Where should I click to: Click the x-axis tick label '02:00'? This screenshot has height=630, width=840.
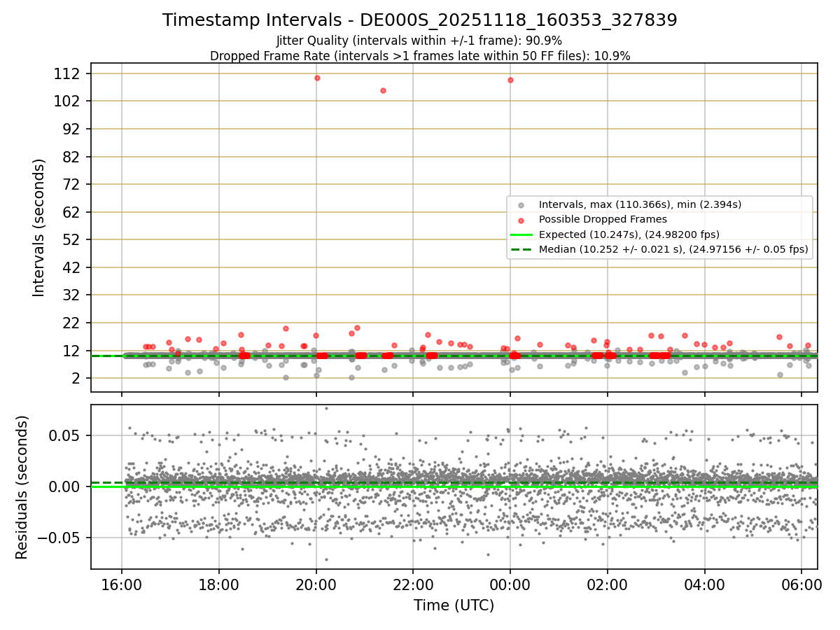(x=607, y=584)
